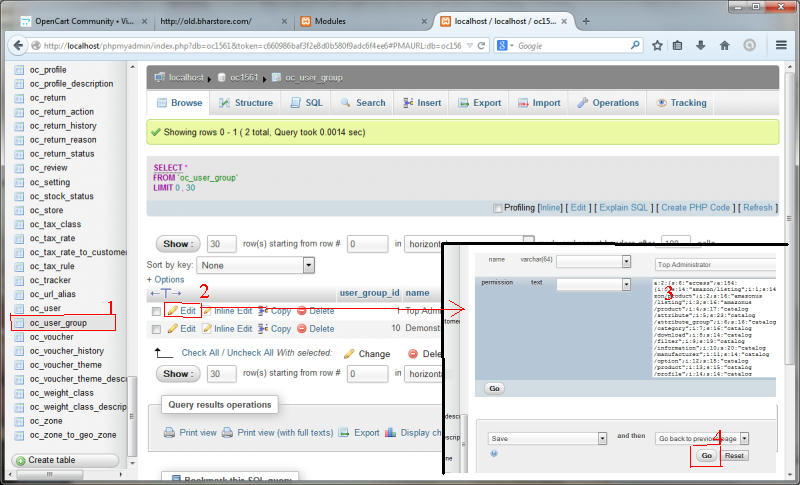Click the Check All link
The image size is (800, 485).
201,353
